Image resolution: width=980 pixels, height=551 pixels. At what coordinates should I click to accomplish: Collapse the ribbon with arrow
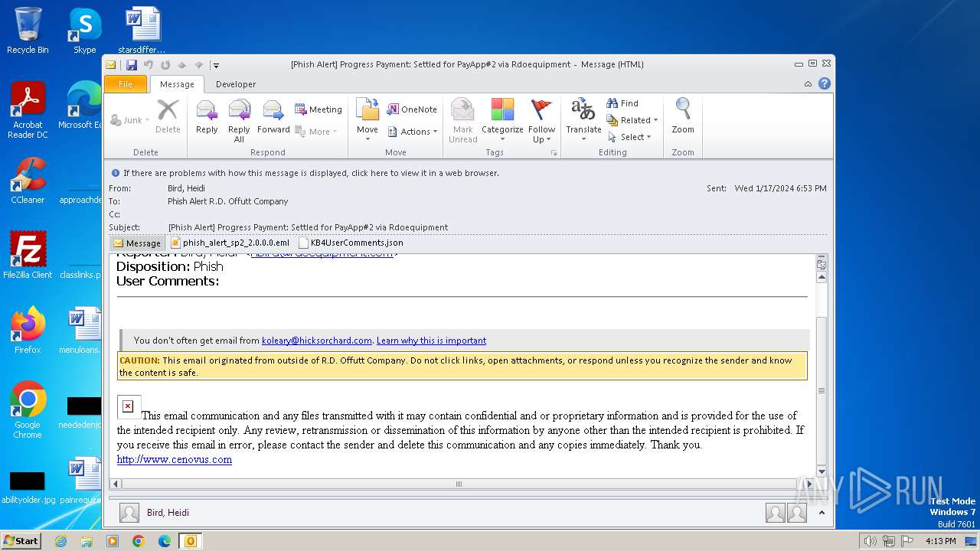(x=808, y=83)
